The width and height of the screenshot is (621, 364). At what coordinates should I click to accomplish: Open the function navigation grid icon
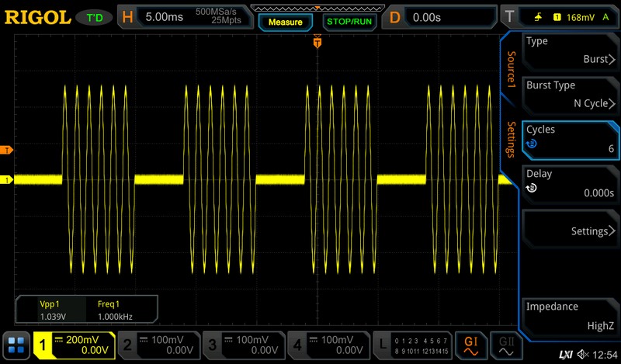(16, 345)
